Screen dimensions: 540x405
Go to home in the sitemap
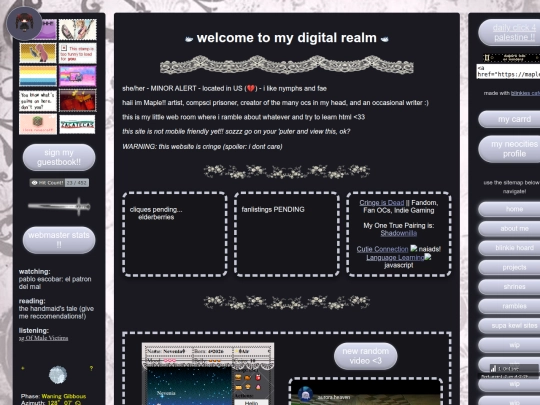509,209
